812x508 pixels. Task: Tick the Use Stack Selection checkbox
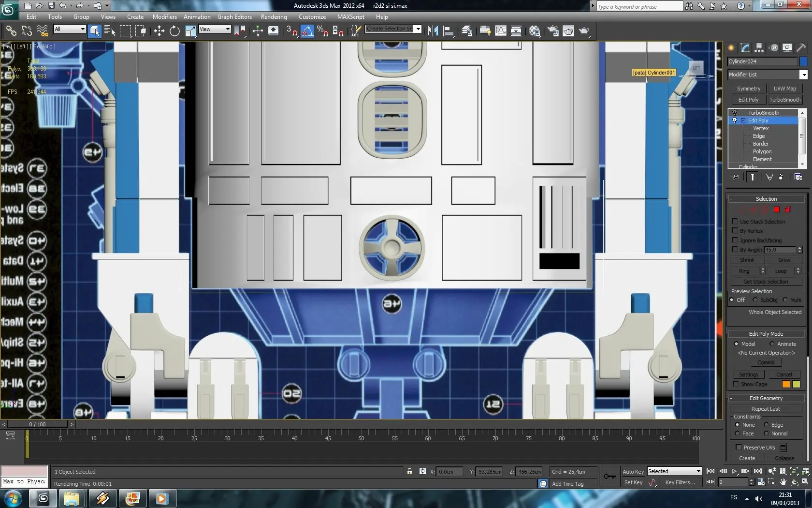point(735,222)
